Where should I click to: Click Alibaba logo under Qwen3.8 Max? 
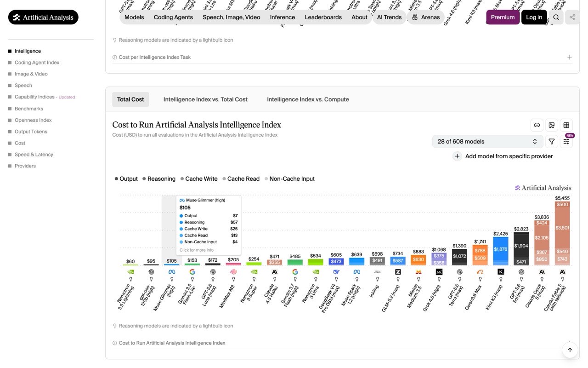pos(480,272)
